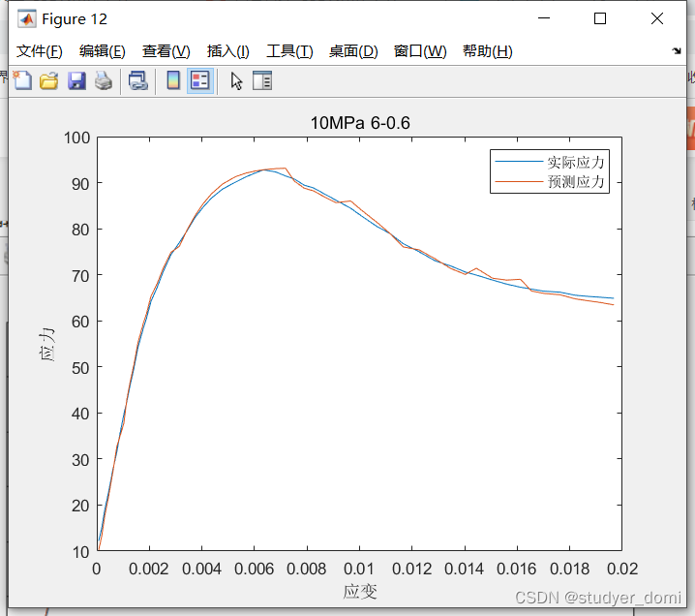Click the y-axis tick label 60

click(x=80, y=322)
